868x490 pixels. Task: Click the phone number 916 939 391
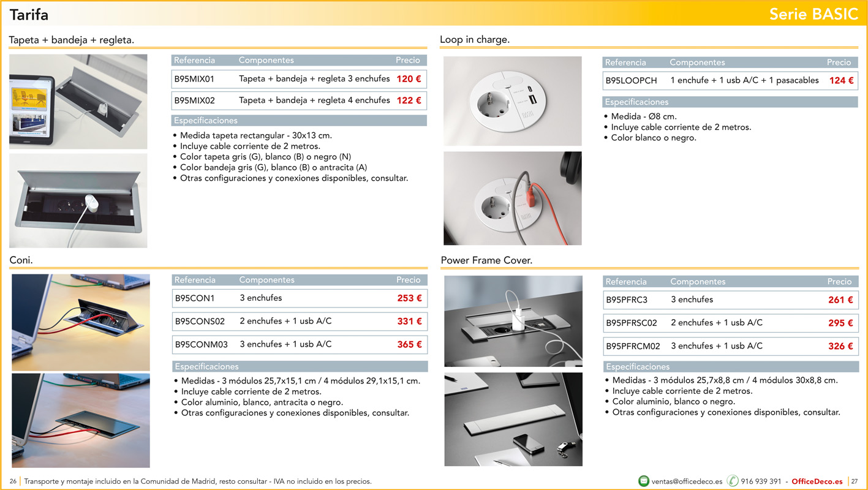pos(761,481)
